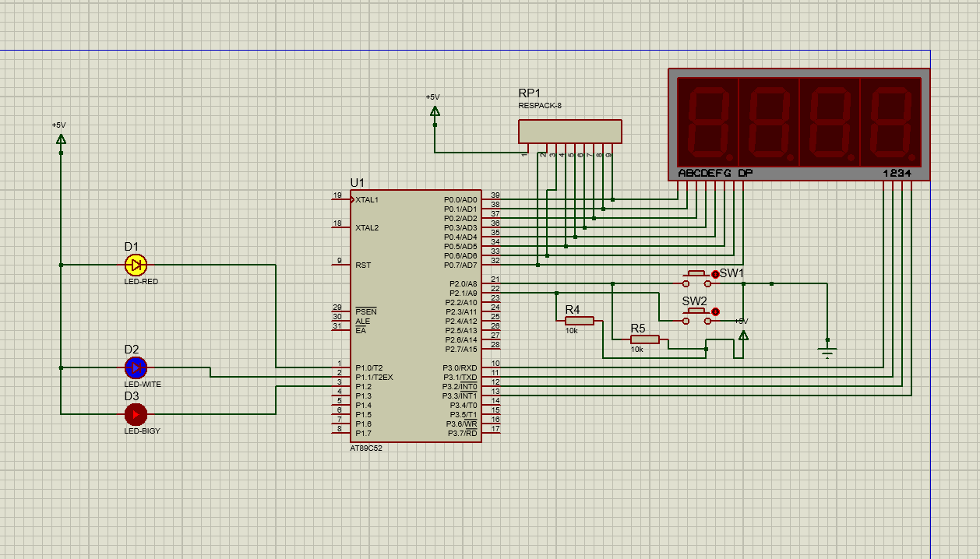Image resolution: width=980 pixels, height=559 pixels.
Task: Click the LED-RED label under D1
Action: [x=141, y=282]
